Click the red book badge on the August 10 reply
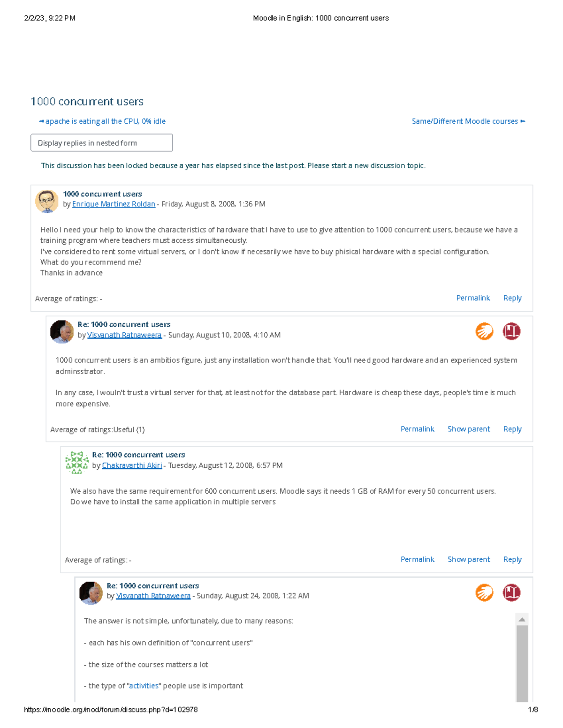563x728 pixels. [x=511, y=331]
